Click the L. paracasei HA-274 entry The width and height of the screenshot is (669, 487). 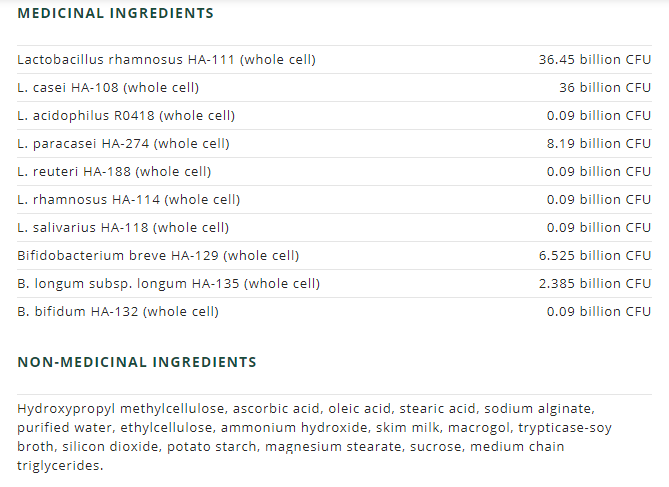click(x=123, y=144)
